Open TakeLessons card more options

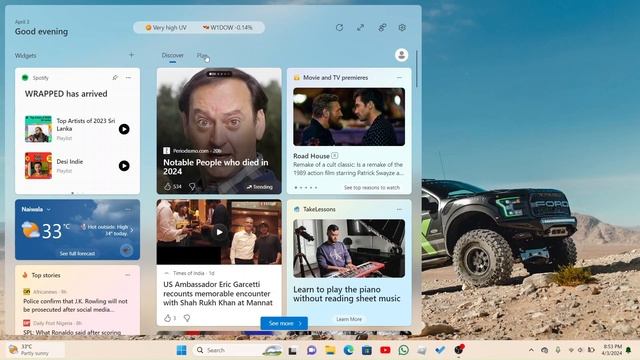[x=400, y=209]
